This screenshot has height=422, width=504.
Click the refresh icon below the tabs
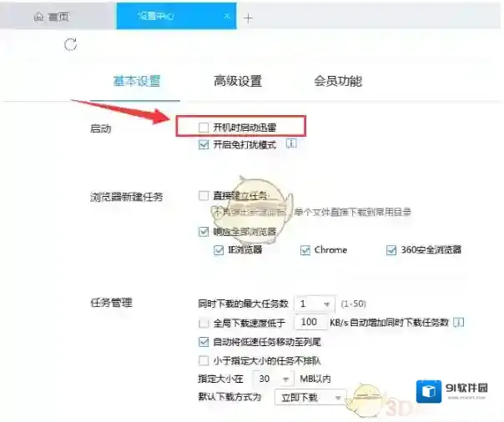click(x=71, y=45)
